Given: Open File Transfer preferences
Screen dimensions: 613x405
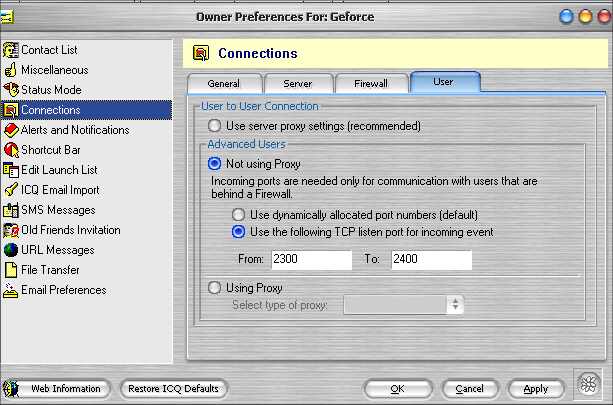Looking at the screenshot, I should (86, 270).
